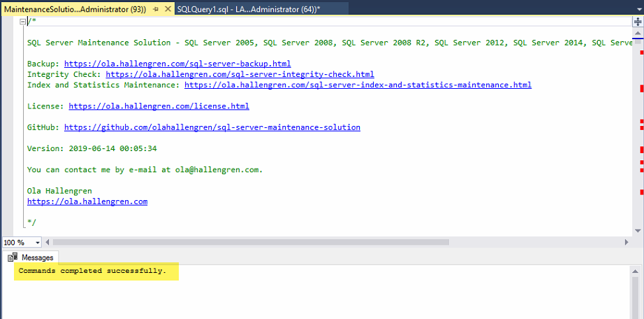Image resolution: width=644 pixels, height=319 pixels.
Task: Open the sql-server-integrity-check.html link
Action: pyautogui.click(x=240, y=74)
